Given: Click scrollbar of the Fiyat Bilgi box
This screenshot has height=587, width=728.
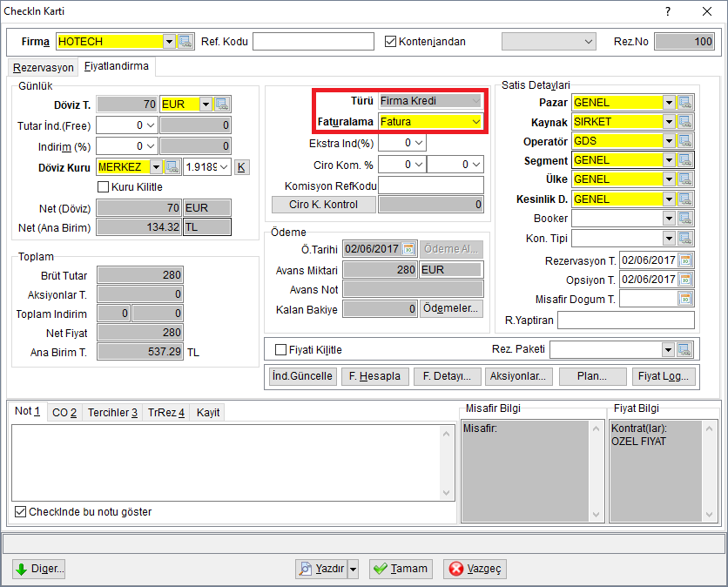Looking at the screenshot, I should (709, 471).
